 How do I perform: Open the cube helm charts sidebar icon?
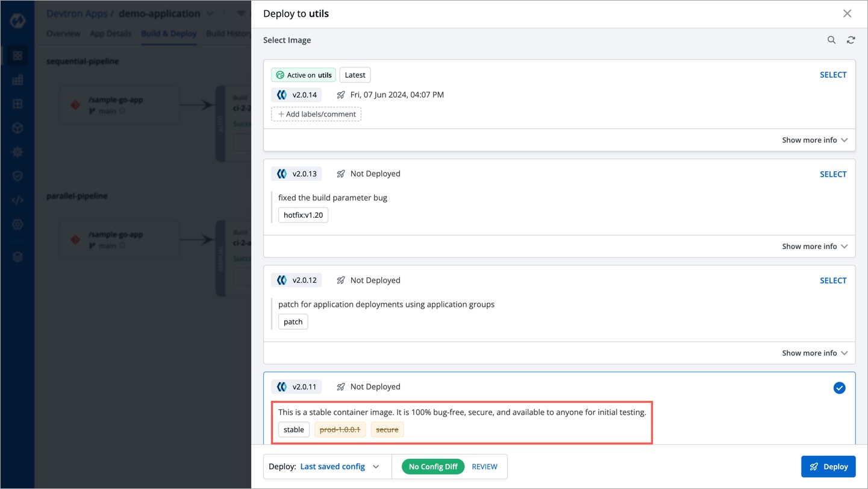click(17, 128)
